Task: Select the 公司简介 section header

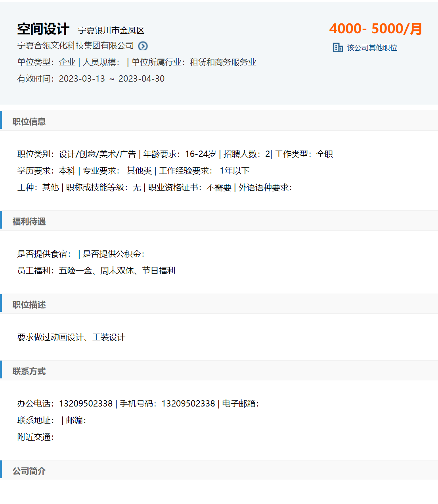Action: [29, 471]
